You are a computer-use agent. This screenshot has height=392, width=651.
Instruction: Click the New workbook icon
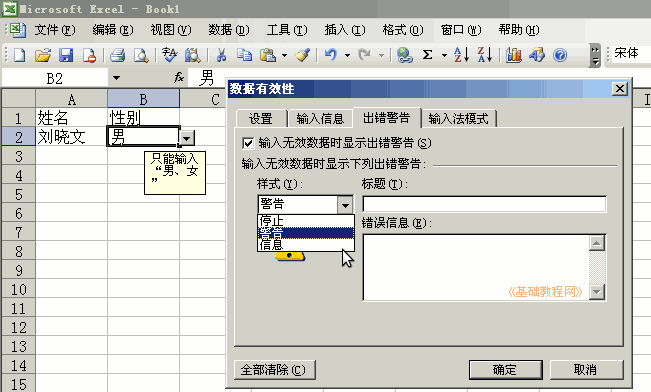click(19, 55)
